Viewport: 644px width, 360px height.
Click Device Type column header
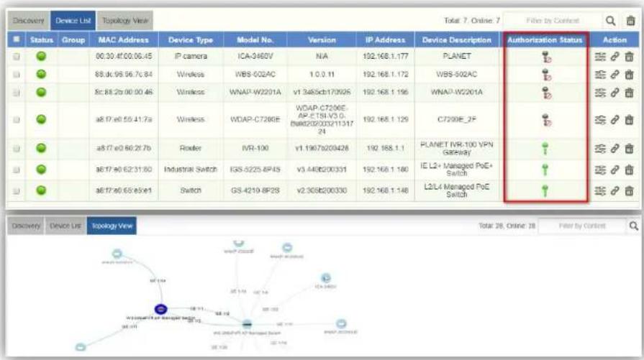click(191, 40)
